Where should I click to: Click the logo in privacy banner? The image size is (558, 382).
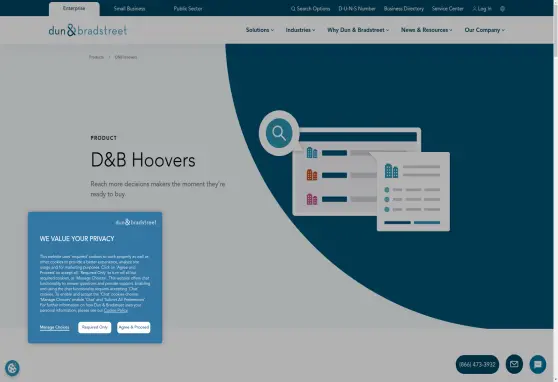[136, 222]
